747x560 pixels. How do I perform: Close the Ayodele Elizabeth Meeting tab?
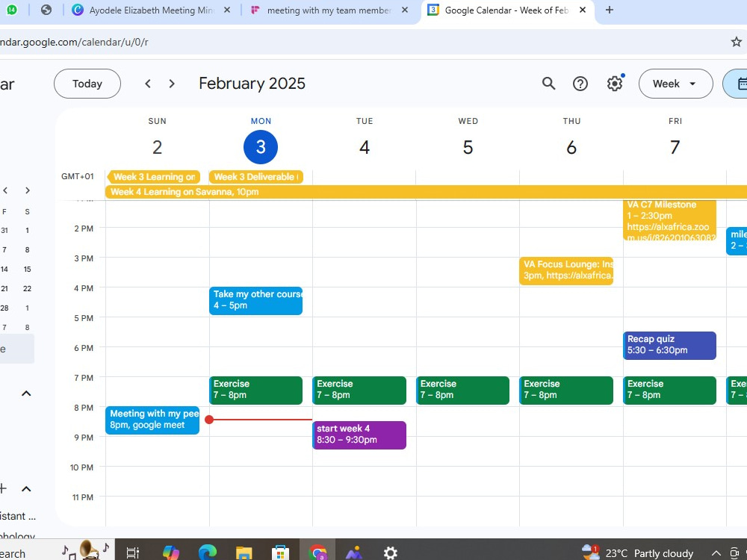coord(227,10)
